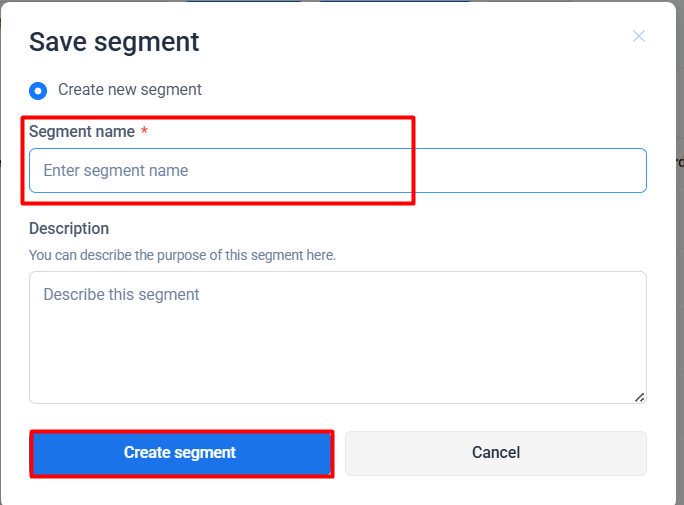Image resolution: width=684 pixels, height=505 pixels.
Task: Focus the Description text area
Action: (x=337, y=337)
